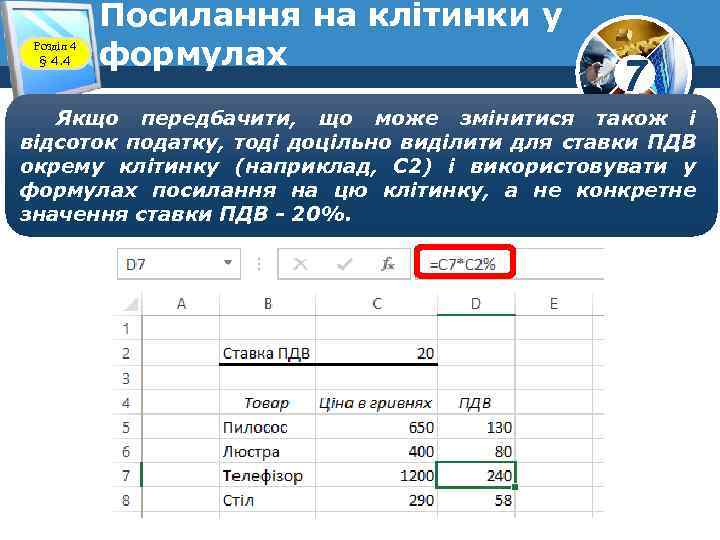The height and width of the screenshot is (540, 720).
Task: Click the formula bar resize dots handle
Action: [259, 264]
